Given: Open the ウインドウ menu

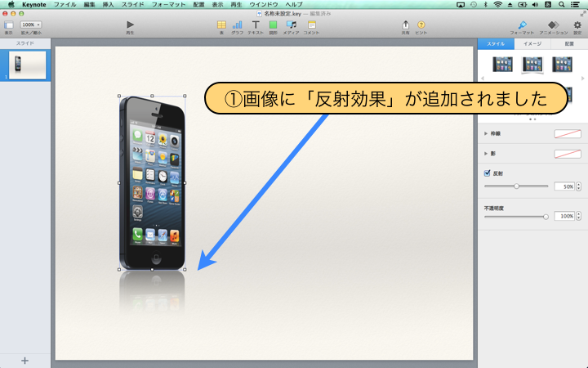Looking at the screenshot, I should pos(264,5).
